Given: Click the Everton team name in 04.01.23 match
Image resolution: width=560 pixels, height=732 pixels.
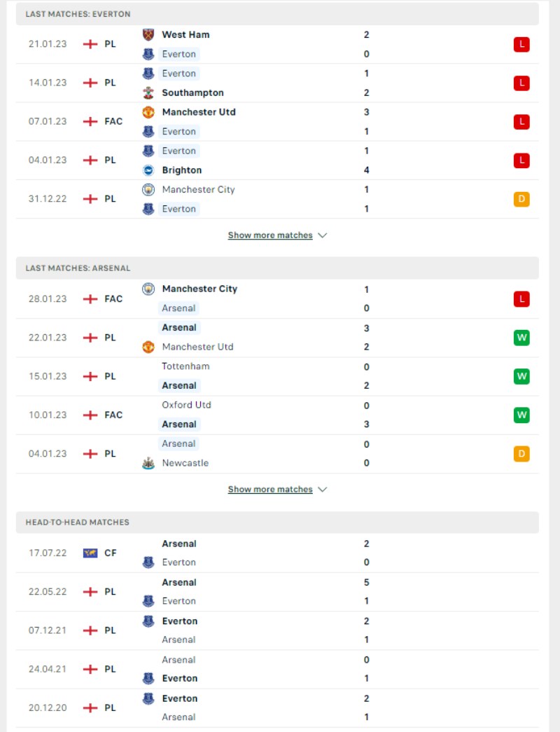Looking at the screenshot, I should click(178, 151).
